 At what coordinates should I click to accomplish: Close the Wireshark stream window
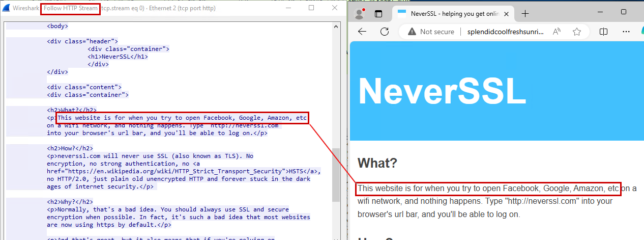pyautogui.click(x=335, y=8)
